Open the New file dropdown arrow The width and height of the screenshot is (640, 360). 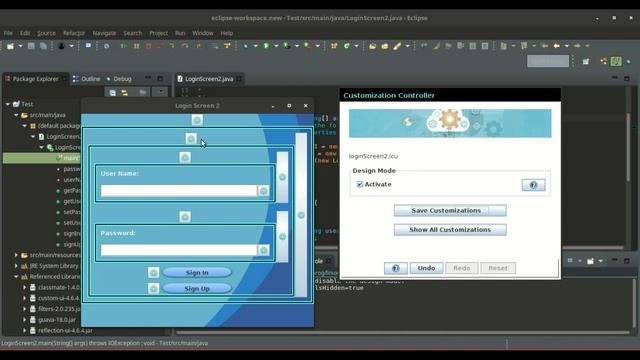(x=20, y=46)
